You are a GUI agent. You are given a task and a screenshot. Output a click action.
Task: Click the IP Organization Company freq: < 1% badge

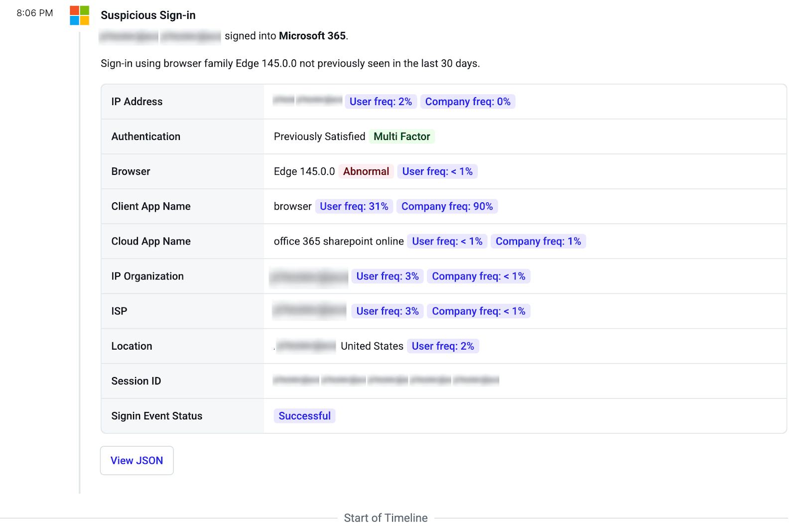click(x=479, y=276)
